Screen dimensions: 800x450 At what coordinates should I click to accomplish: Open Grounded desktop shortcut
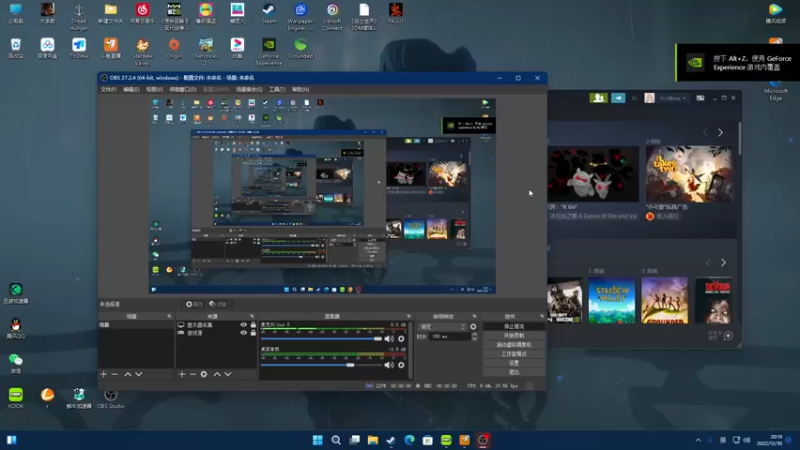coord(300,48)
